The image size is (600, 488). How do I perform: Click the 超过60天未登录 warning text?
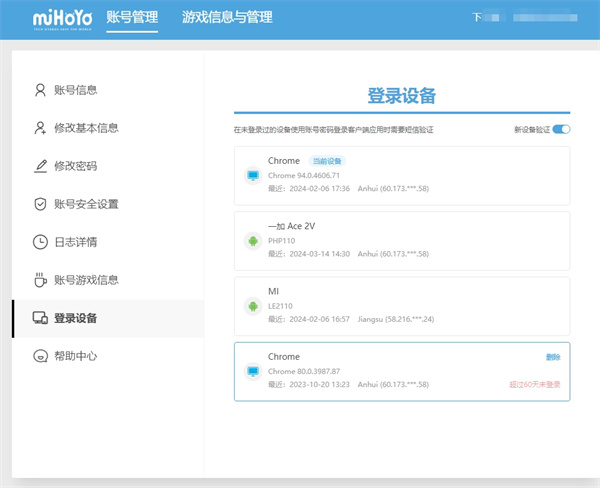(x=535, y=384)
